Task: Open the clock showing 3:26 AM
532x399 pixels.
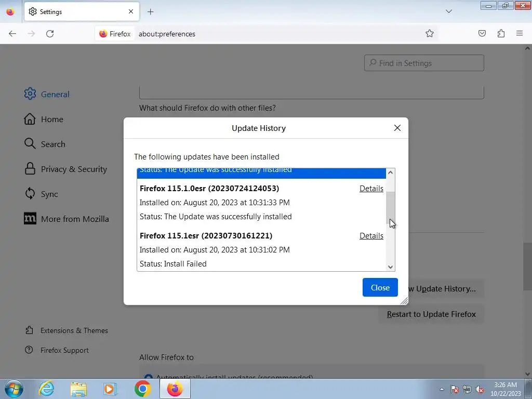Action: [x=505, y=389]
